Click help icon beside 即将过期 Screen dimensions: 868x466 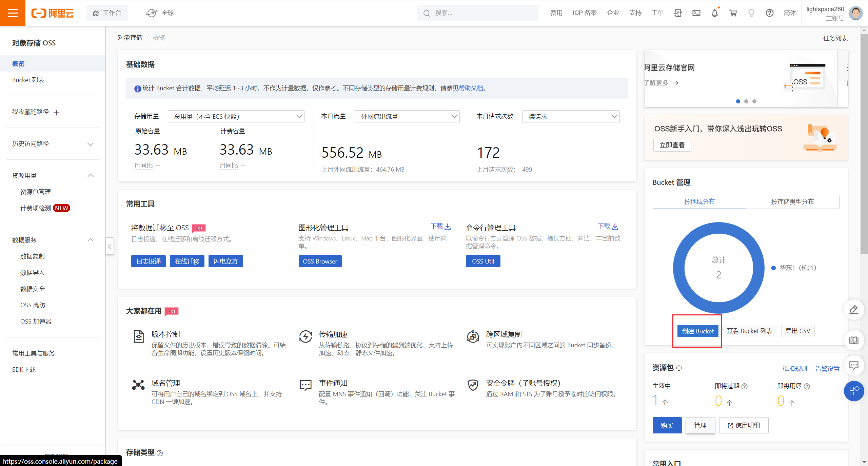tap(745, 386)
